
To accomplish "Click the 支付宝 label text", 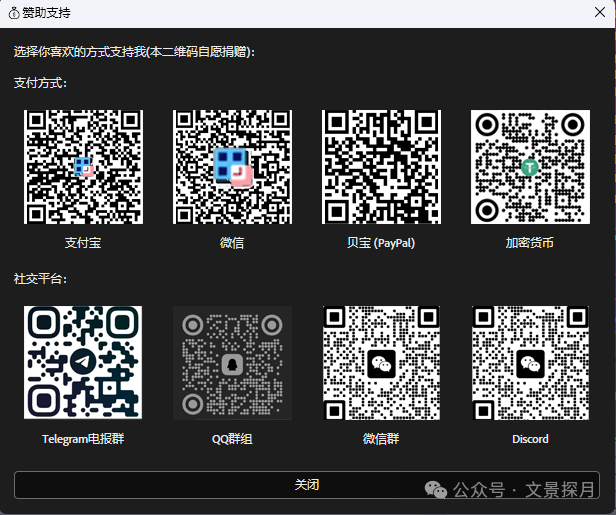I will pyautogui.click(x=83, y=243).
